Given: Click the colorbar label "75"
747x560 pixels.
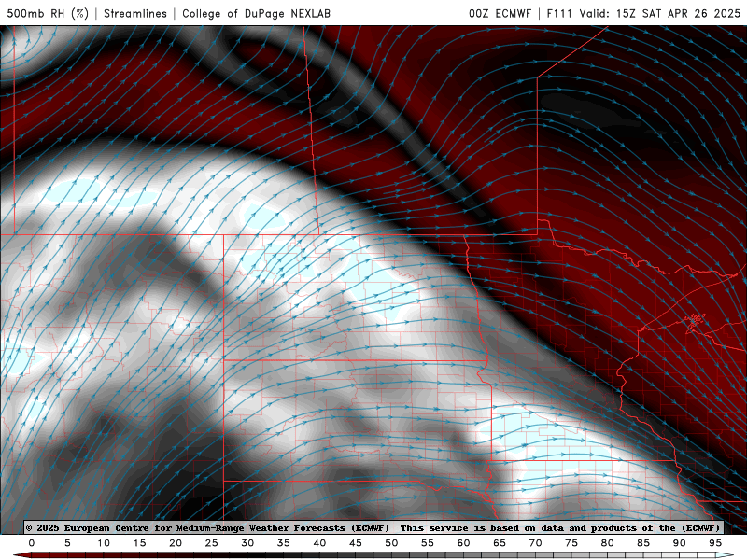Looking at the screenshot, I should [x=571, y=543].
